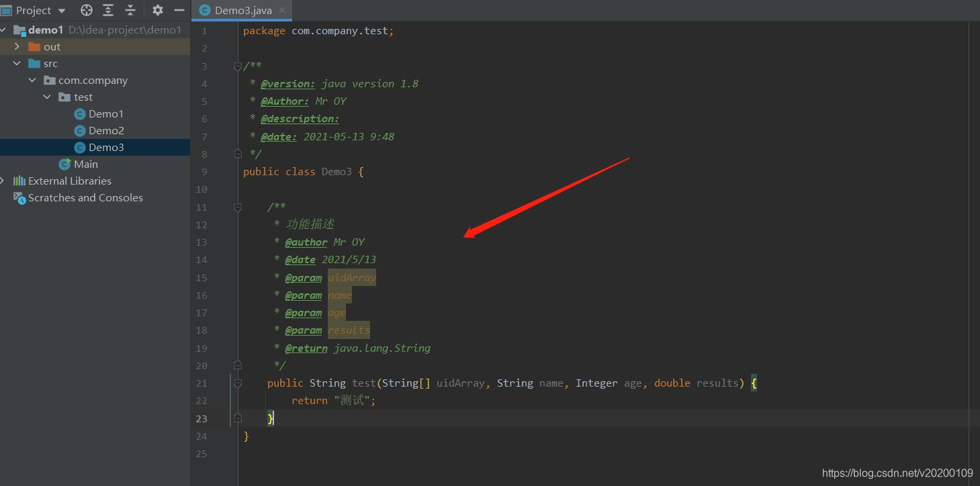Collapse the test package
The width and height of the screenshot is (980, 486).
pyautogui.click(x=47, y=97)
